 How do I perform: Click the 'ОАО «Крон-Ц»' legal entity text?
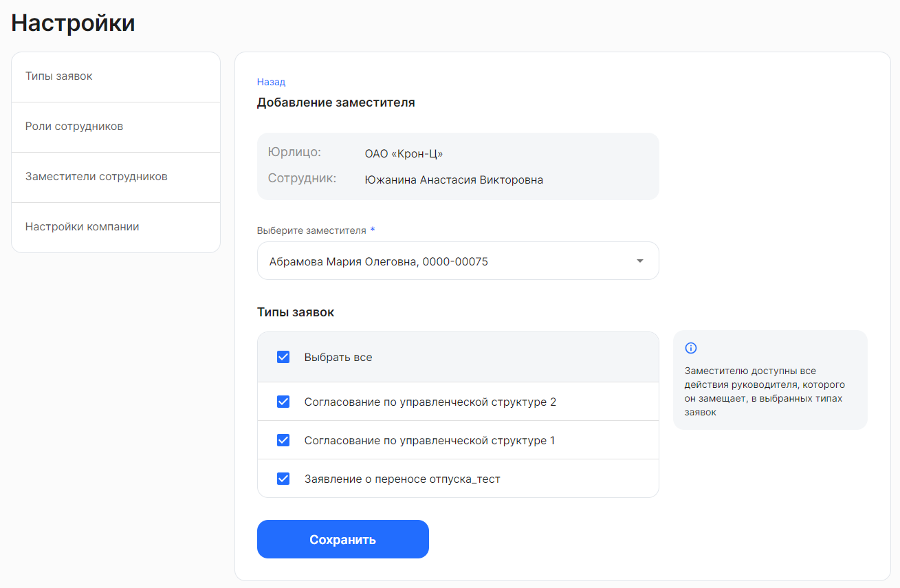(x=404, y=154)
